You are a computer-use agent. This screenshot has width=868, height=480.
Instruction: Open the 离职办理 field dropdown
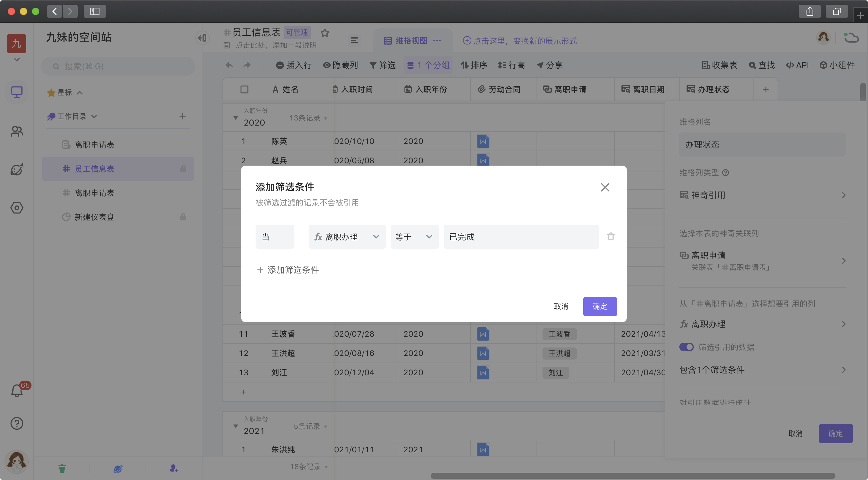(x=347, y=237)
